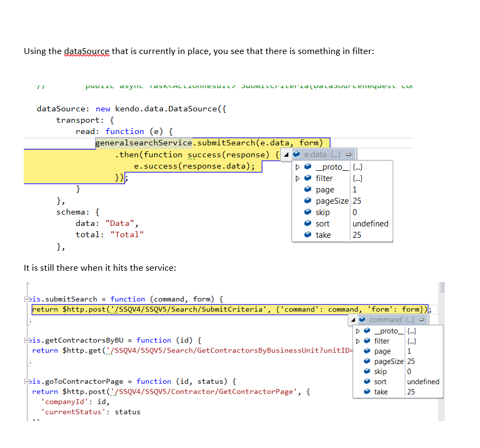This screenshot has height=448, width=480.
Task: Click the cube icon beside command
Action: pos(362,319)
